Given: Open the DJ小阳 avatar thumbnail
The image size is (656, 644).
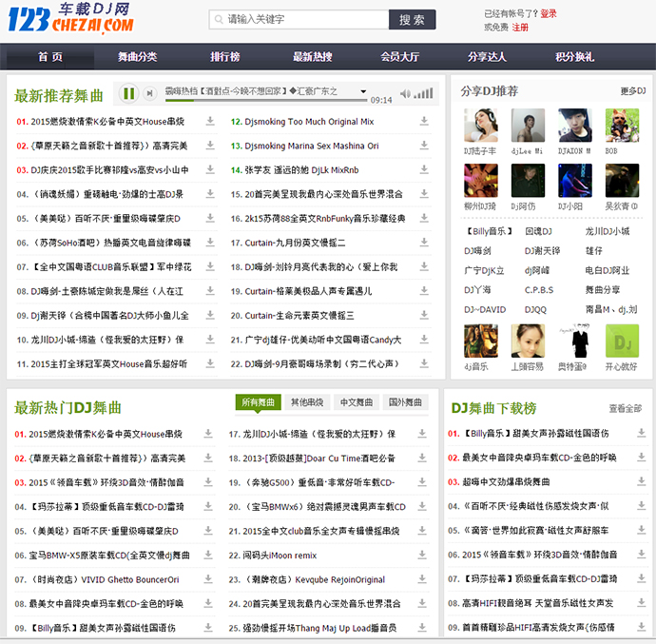Looking at the screenshot, I should 575,181.
